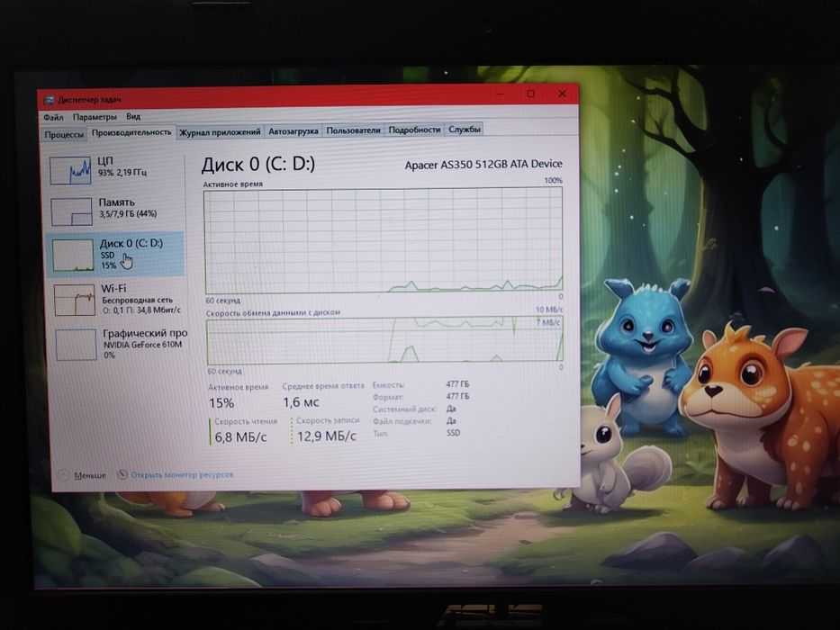The height and width of the screenshot is (630, 840).
Task: Click the Wi-Fi Беспроводная сеть label
Action: click(140, 299)
